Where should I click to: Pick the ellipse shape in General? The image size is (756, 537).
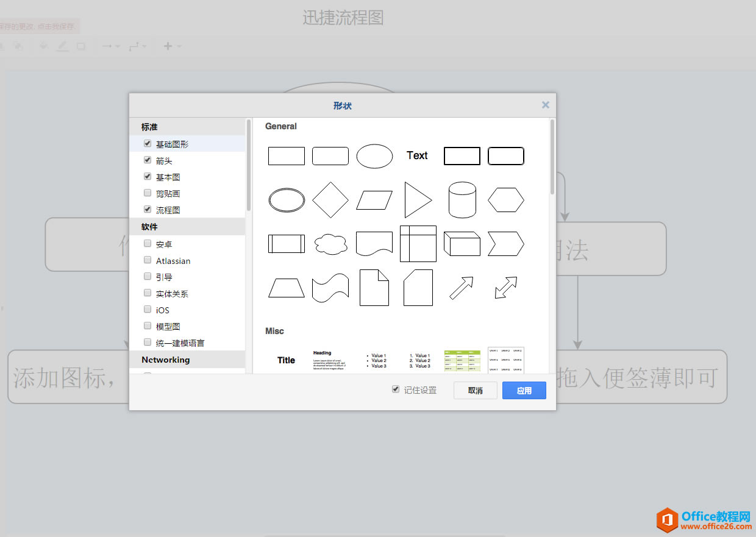pyautogui.click(x=374, y=155)
